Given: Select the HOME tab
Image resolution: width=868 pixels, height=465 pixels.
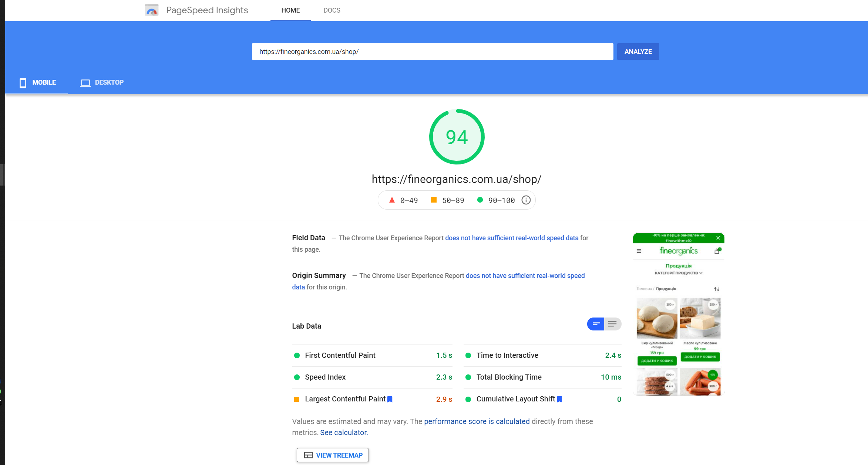Looking at the screenshot, I should tap(290, 10).
